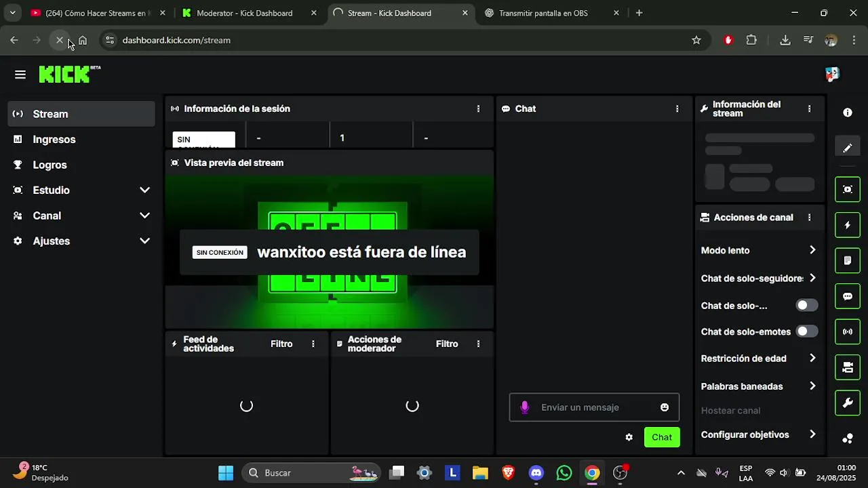Click the stream preview icon in right sidebar

[x=848, y=189]
